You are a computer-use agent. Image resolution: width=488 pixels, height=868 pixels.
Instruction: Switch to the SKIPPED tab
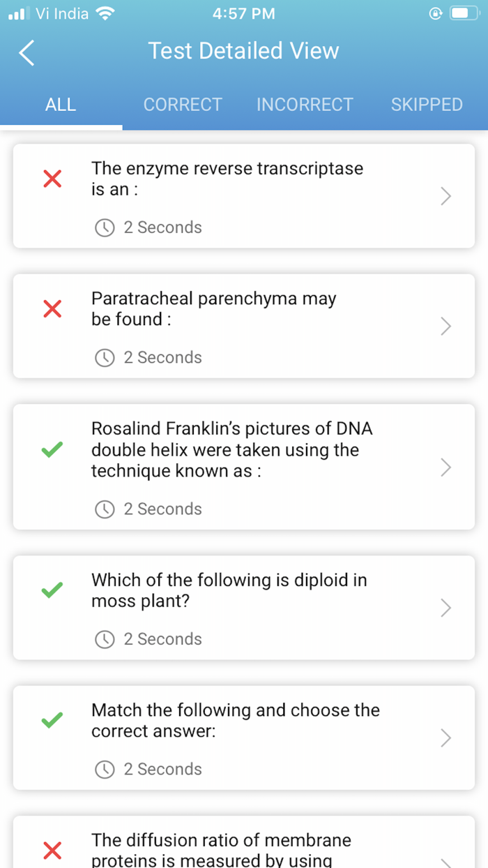(427, 104)
